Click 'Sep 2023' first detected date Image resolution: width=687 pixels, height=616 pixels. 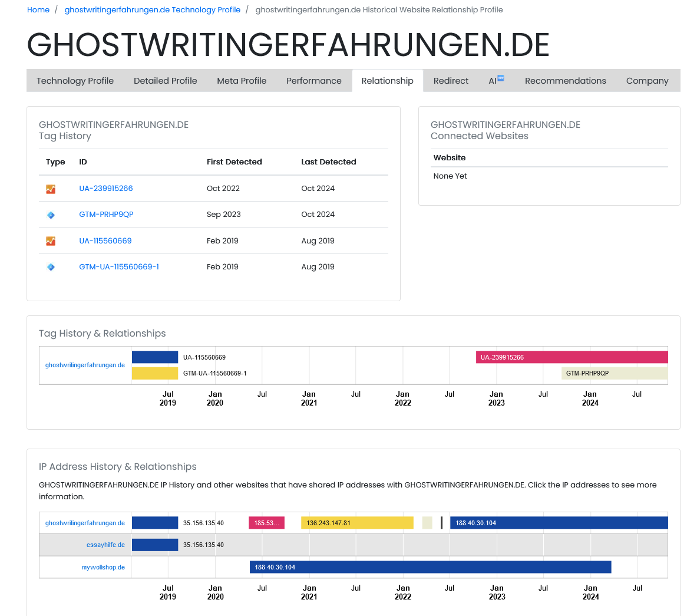(223, 215)
